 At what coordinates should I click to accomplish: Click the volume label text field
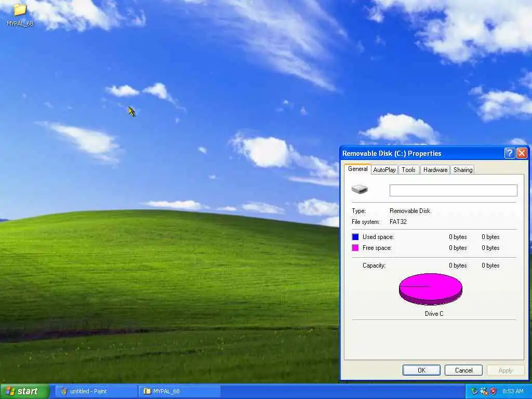point(453,190)
